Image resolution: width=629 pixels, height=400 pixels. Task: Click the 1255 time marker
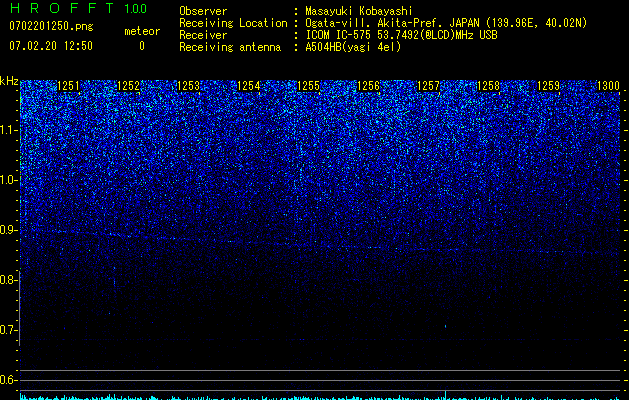308,86
